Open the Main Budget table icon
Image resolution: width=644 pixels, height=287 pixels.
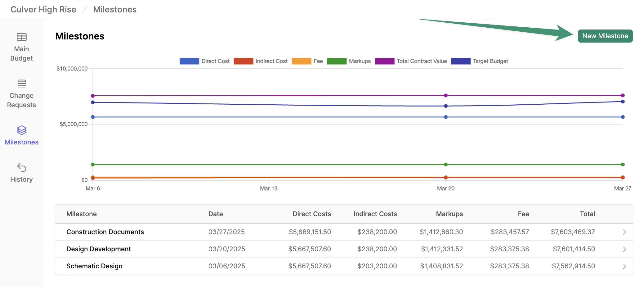point(21,37)
